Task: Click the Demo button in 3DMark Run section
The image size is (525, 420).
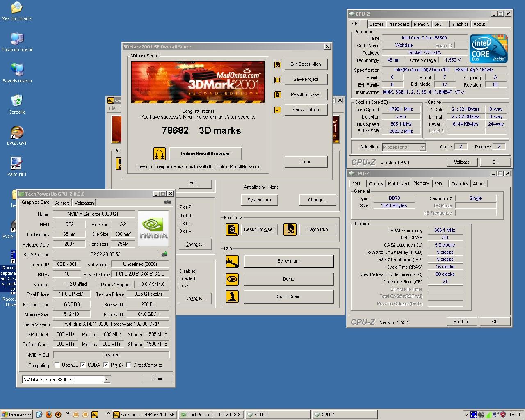Action: (x=288, y=279)
